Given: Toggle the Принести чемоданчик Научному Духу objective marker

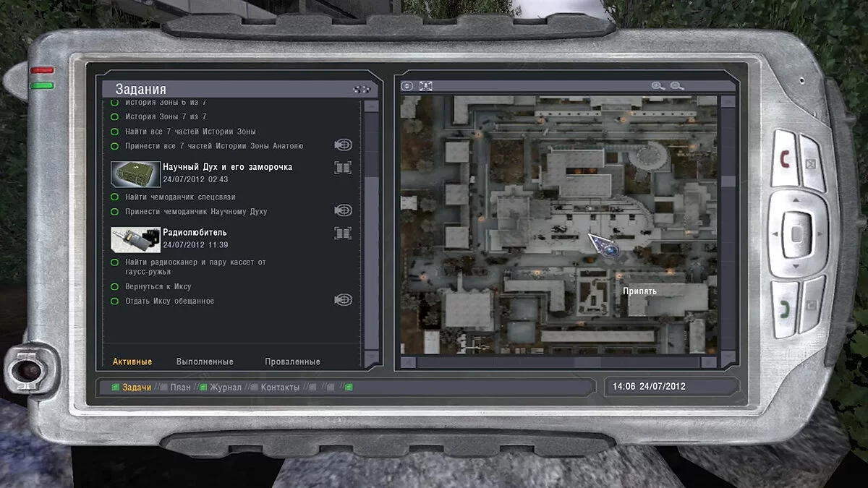Looking at the screenshot, I should [x=114, y=212].
